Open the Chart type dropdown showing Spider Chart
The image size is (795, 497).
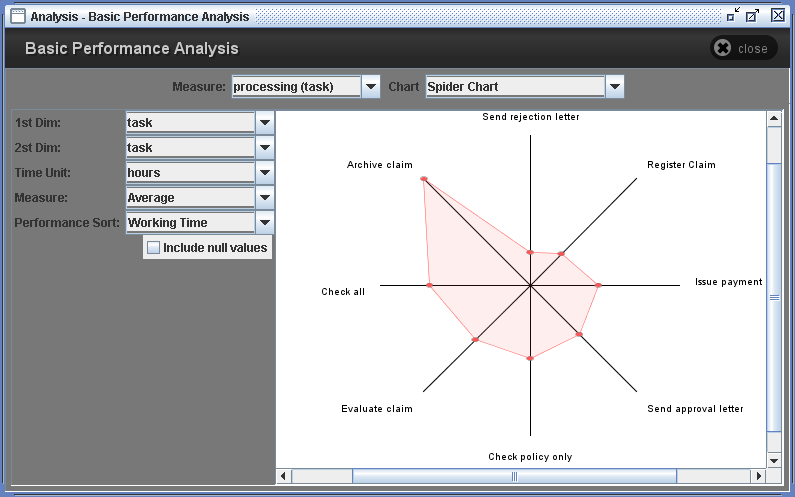(614, 87)
